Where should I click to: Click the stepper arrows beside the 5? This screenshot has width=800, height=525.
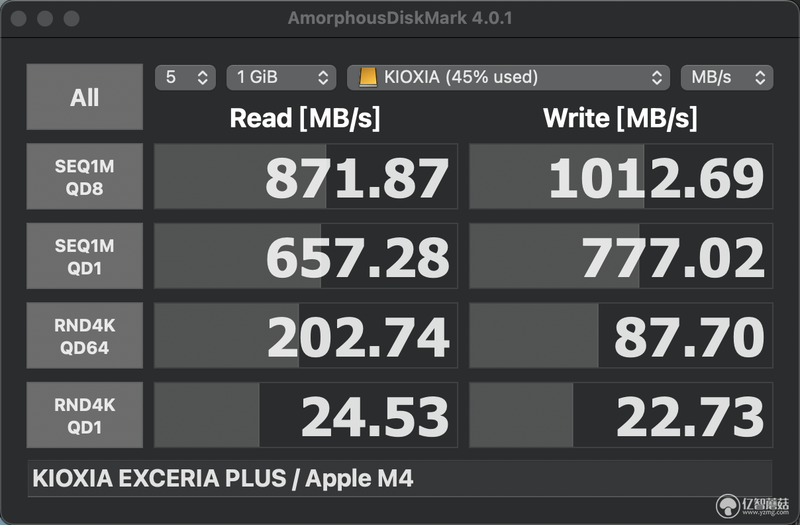click(x=203, y=78)
